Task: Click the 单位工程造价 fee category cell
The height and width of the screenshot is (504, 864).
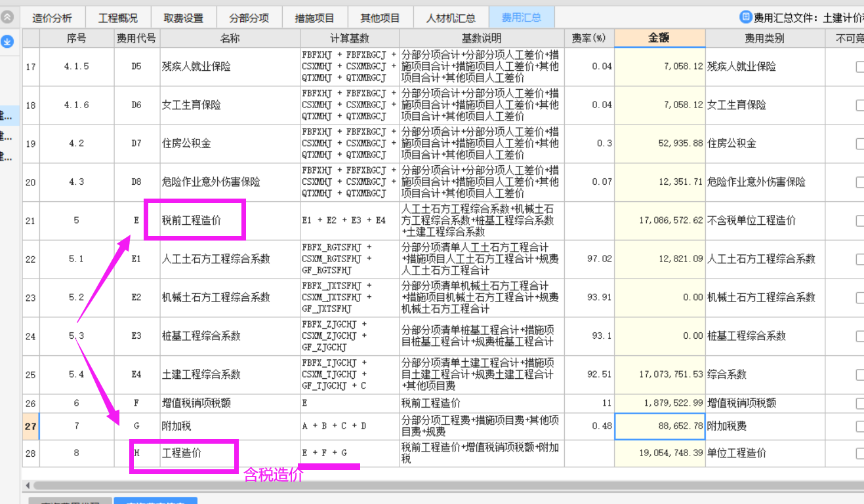Action: pos(765,453)
